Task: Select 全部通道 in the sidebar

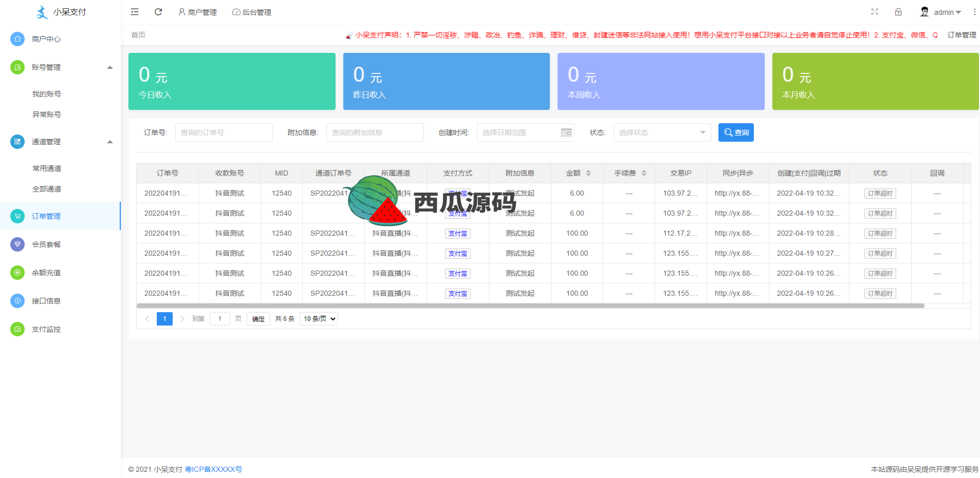Action: 47,189
